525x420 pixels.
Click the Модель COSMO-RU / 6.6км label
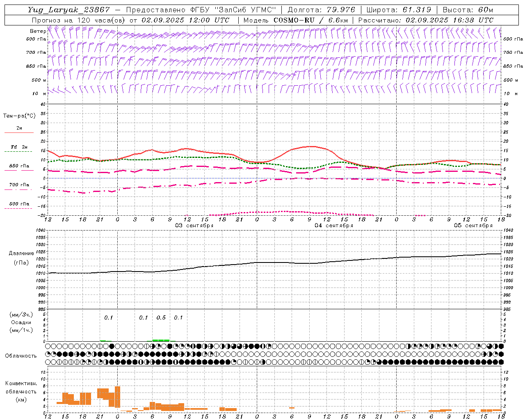(296, 20)
